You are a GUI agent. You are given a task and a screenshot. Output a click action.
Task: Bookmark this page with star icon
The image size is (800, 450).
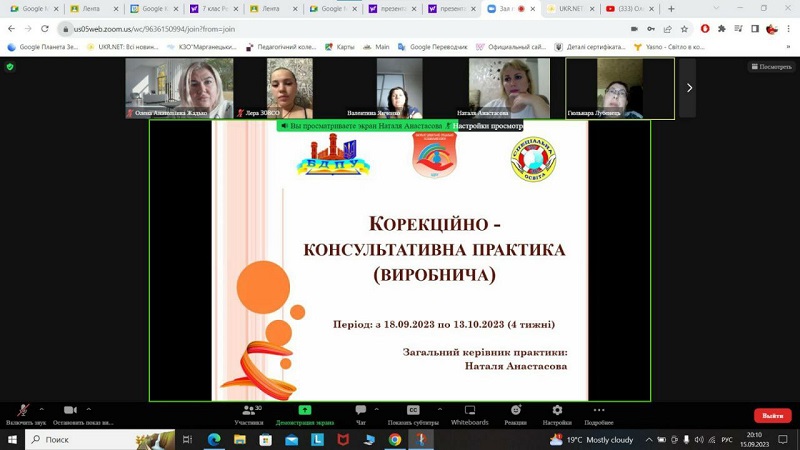coord(684,29)
